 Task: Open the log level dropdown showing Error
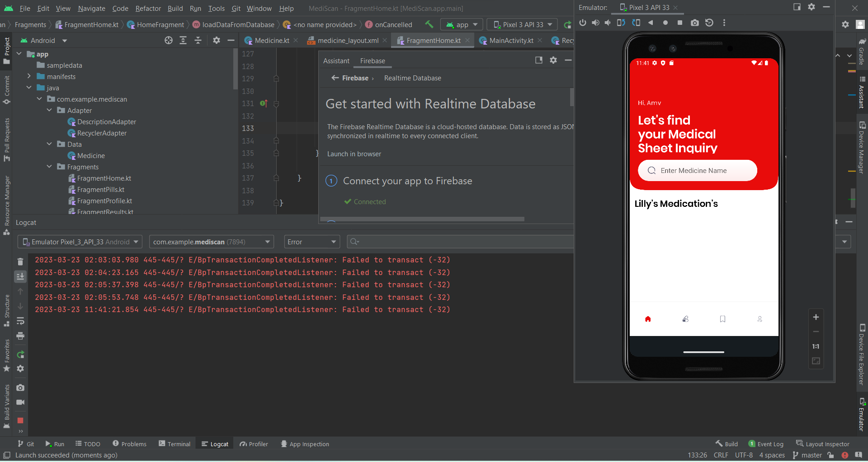tap(311, 242)
